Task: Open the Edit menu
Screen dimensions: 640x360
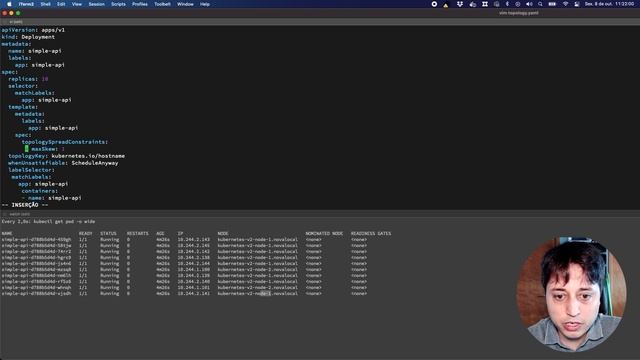Action: pos(61,4)
